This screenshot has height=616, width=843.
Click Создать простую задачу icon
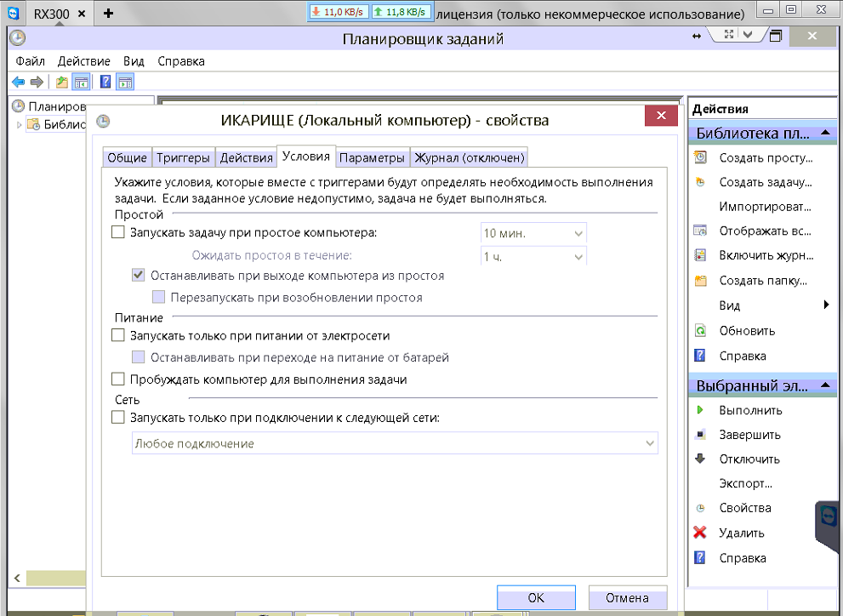click(x=700, y=157)
